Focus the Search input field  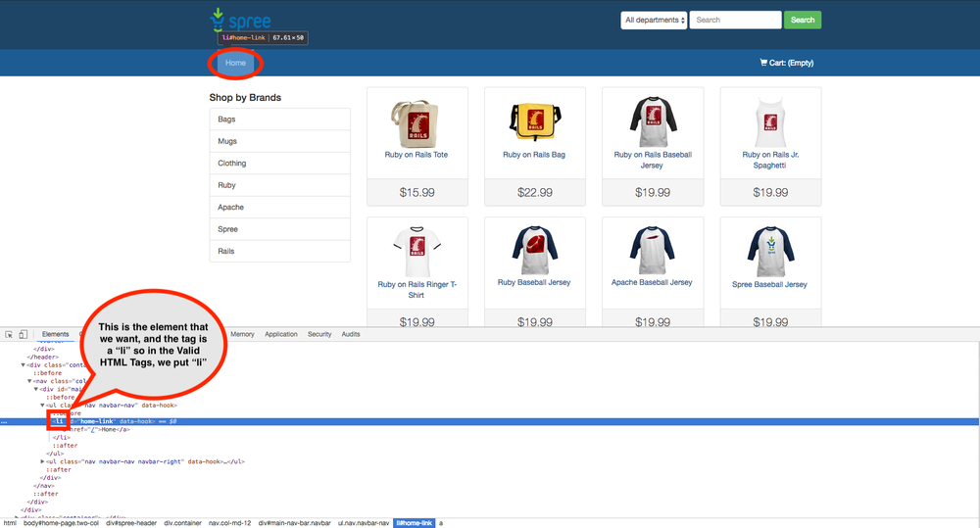coord(735,20)
